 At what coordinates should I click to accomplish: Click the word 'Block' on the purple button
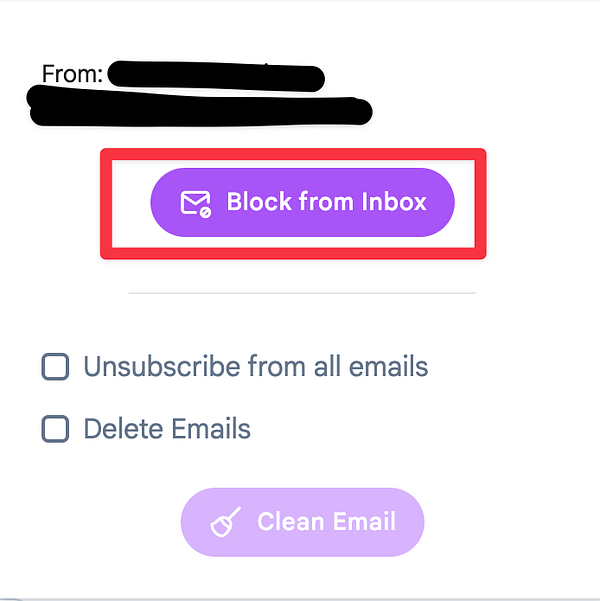(257, 202)
